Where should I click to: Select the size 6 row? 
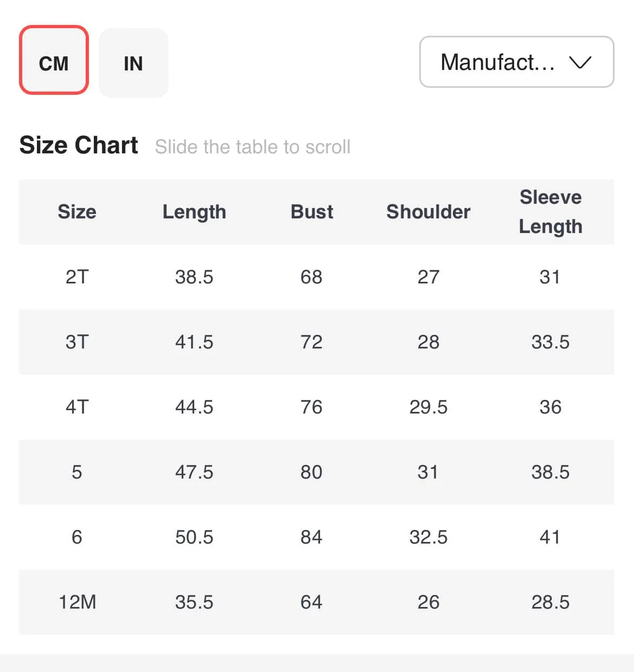(x=77, y=537)
